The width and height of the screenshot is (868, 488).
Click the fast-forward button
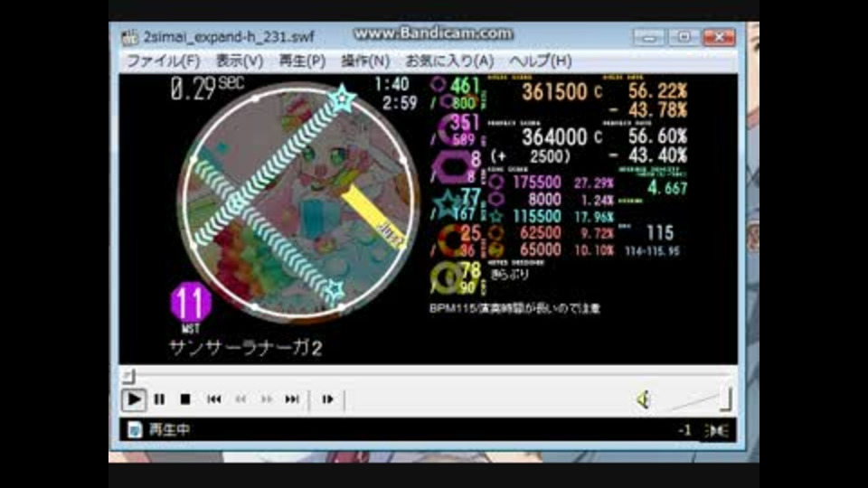point(267,399)
